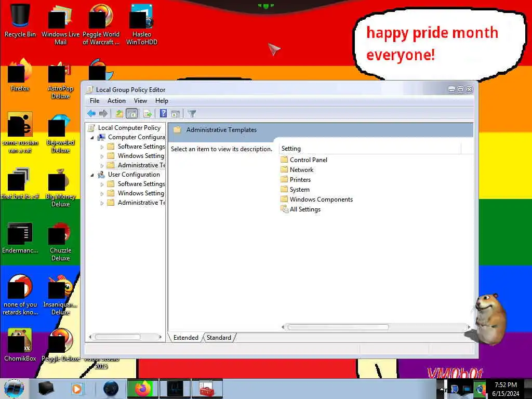Select the 'that but its c#' desktop icon
532x399 pixels.
pos(20,183)
